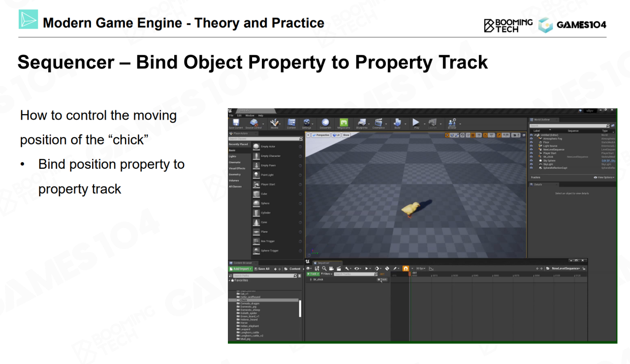
Task: Toggle the orange auto-key button in Sequencer
Action: click(x=406, y=269)
